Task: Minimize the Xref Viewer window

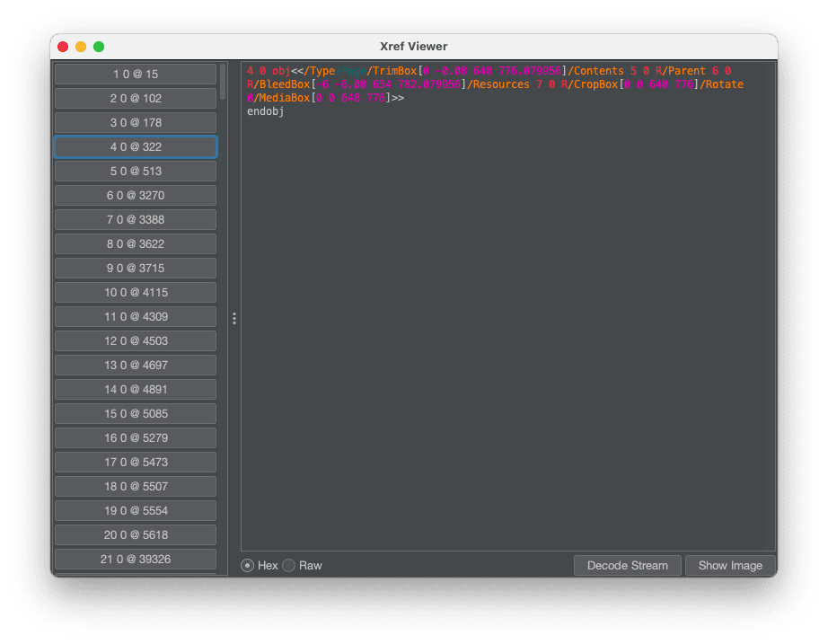Action: point(81,47)
